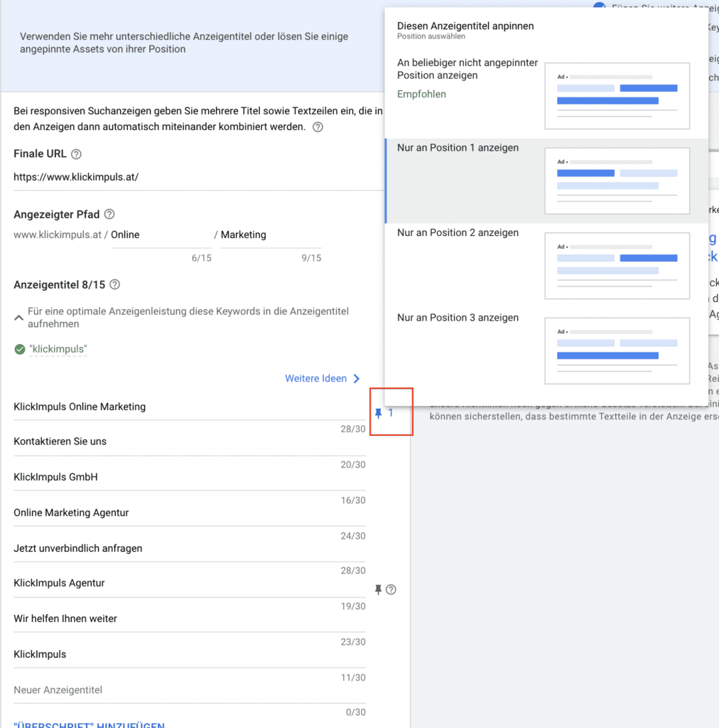
Task: Open the help icon beside Anzeigentitel 8/15
Action: coord(115,284)
